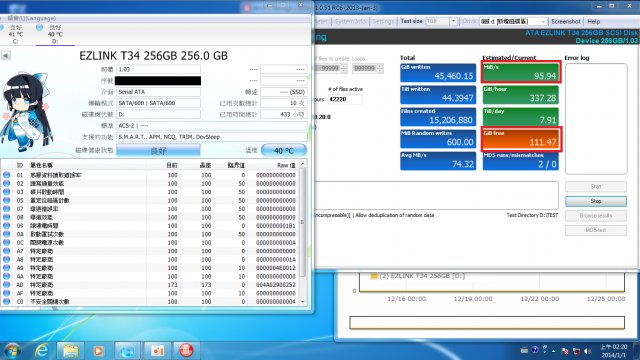Click the MD5 test button

pos(596,231)
